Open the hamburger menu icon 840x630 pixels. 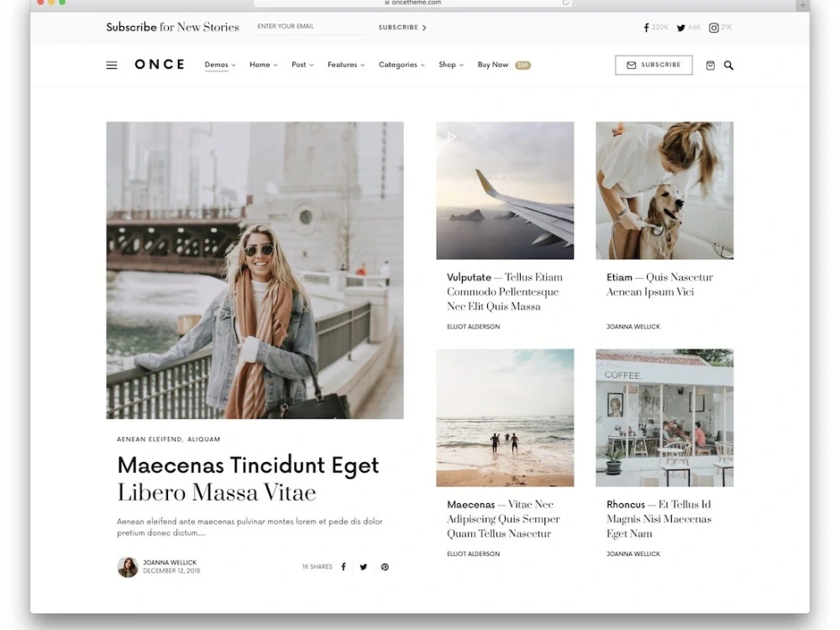[112, 65]
